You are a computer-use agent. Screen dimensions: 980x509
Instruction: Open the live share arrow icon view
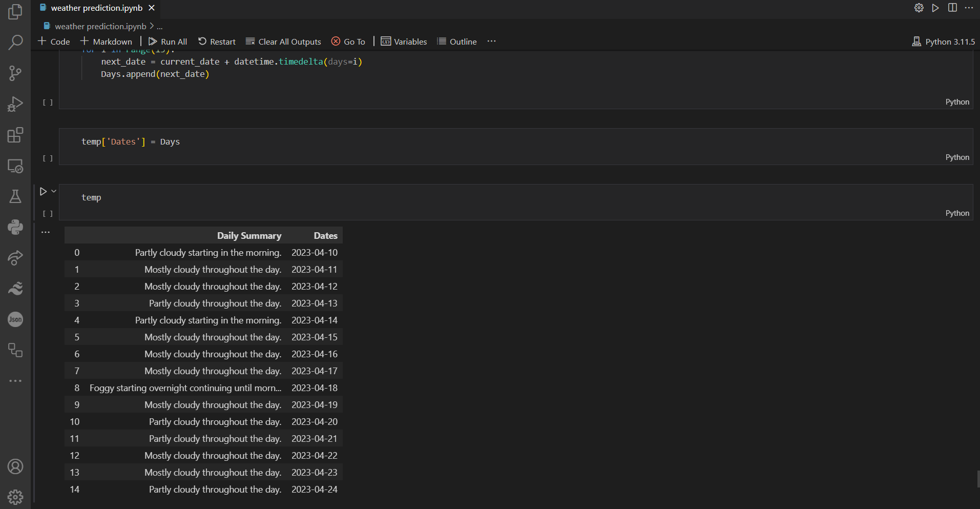pos(15,258)
